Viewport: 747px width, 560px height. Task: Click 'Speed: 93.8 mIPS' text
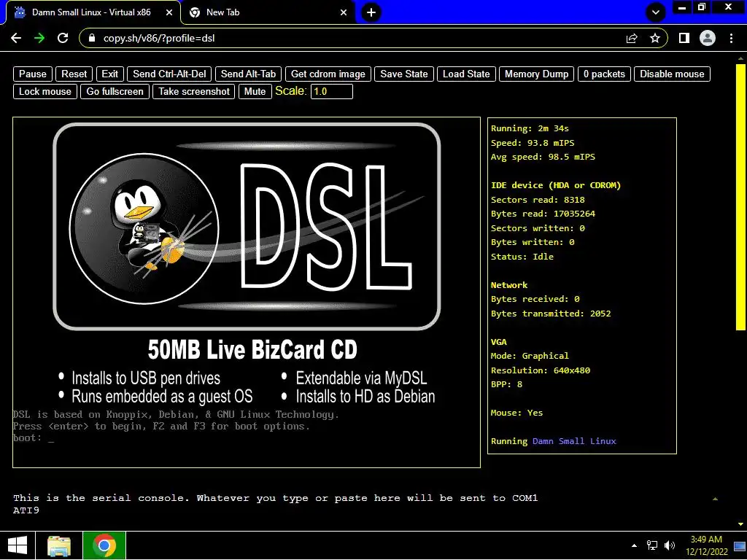(533, 143)
